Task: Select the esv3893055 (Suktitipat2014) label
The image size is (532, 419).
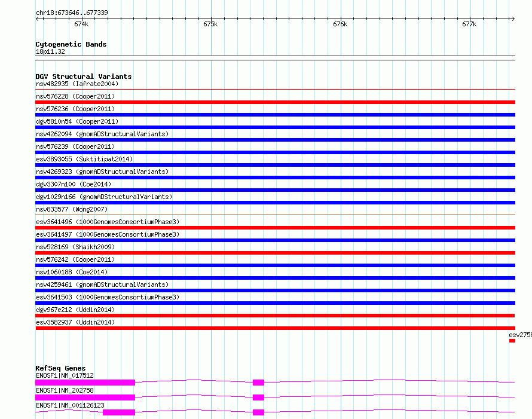Action: tap(84, 159)
